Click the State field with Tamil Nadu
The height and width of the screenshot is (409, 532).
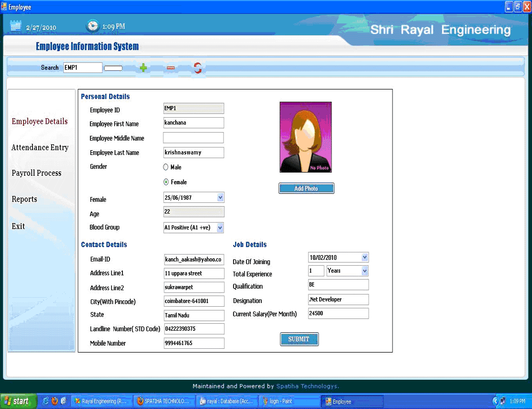point(194,315)
